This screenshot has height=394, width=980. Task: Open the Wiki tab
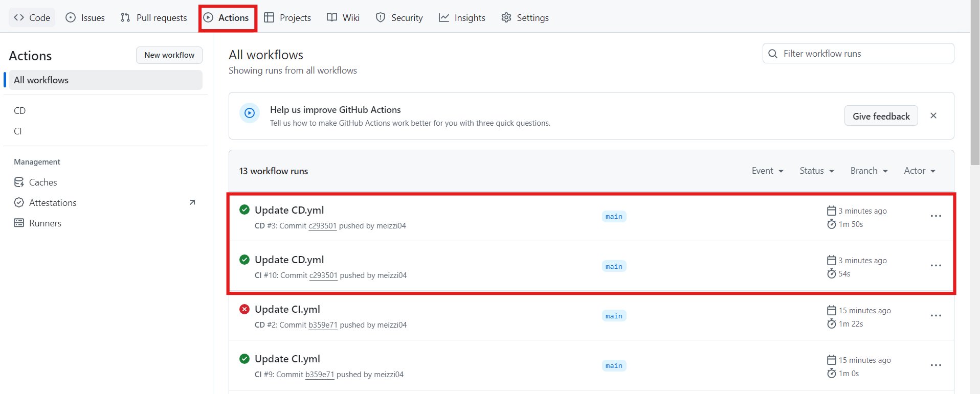point(344,17)
